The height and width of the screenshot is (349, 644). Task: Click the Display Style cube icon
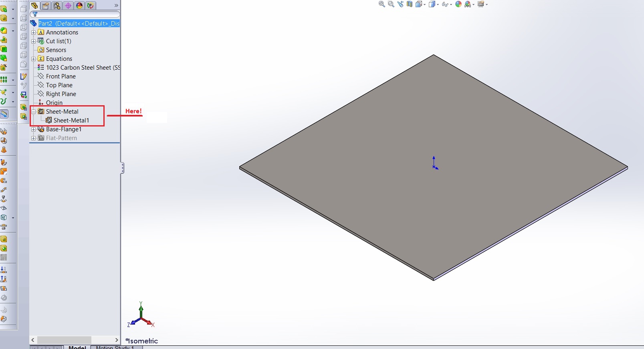coord(432,4)
